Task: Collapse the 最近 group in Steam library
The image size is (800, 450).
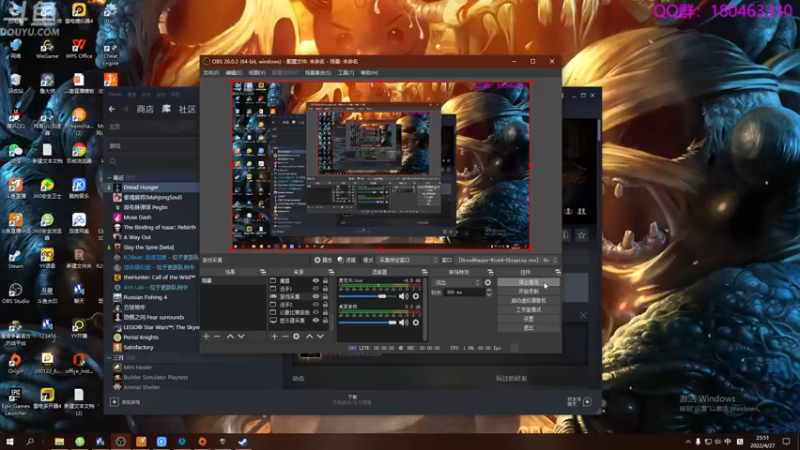Action: (x=109, y=178)
